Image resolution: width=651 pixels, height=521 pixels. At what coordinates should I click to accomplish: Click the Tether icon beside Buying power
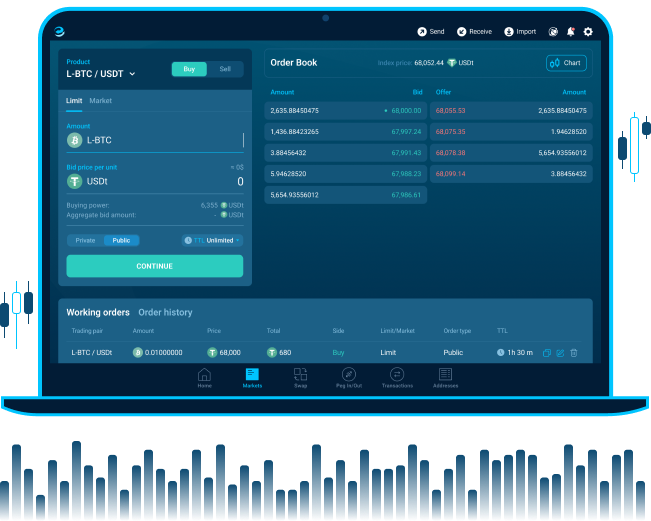click(224, 205)
